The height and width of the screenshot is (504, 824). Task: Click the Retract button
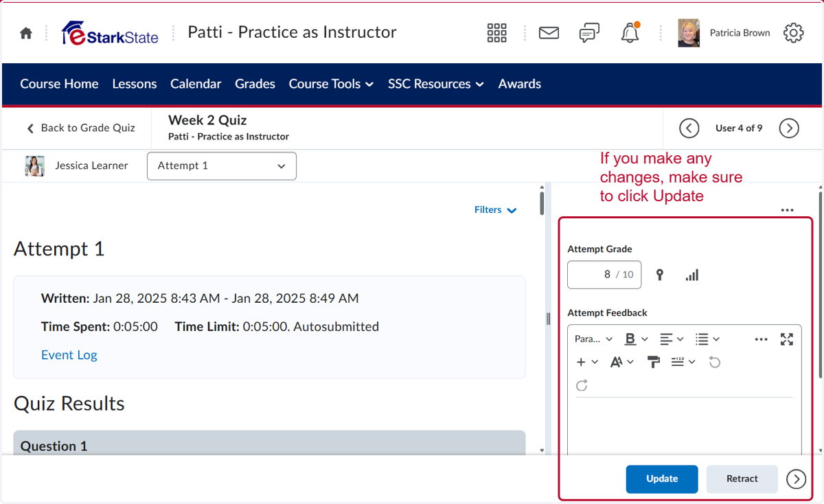tap(742, 479)
